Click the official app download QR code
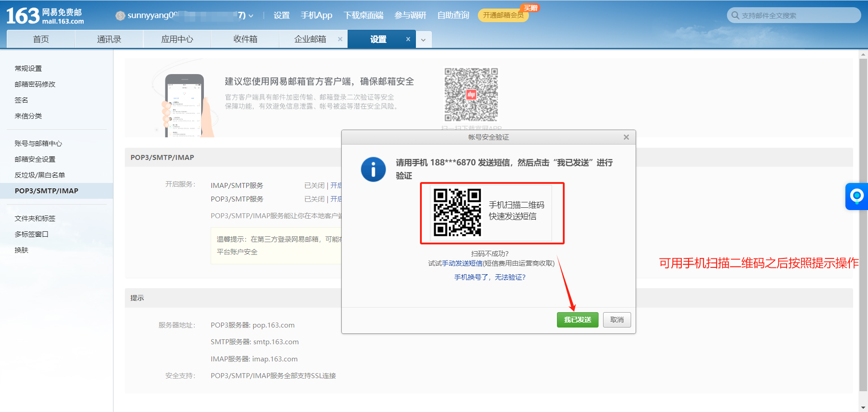Viewport: 868px width, 412px height. pyautogui.click(x=471, y=94)
